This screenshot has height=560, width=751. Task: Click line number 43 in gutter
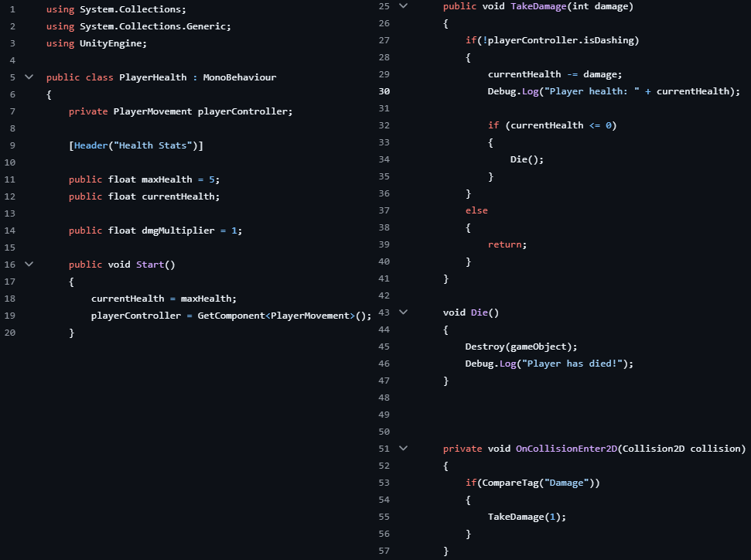(384, 312)
